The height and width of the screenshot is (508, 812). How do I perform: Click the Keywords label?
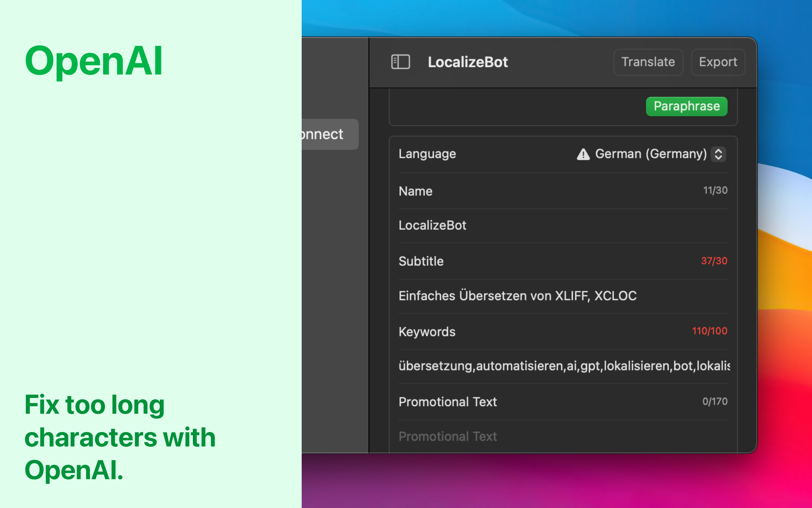click(427, 332)
